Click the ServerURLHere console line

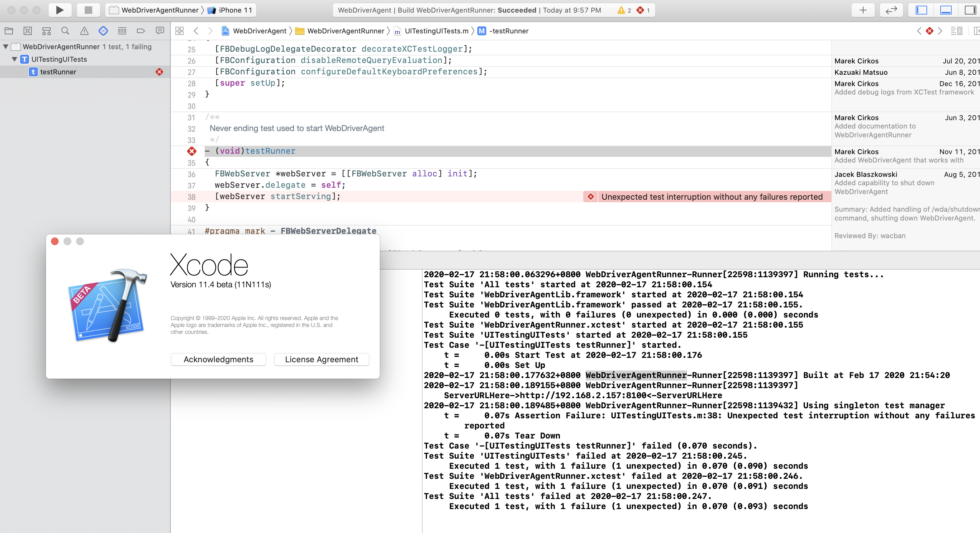click(583, 395)
